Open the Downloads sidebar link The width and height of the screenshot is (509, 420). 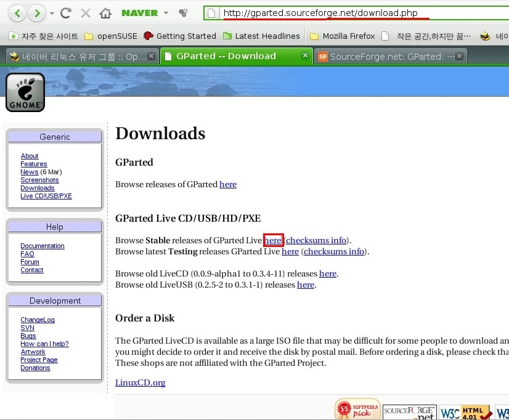click(x=38, y=188)
